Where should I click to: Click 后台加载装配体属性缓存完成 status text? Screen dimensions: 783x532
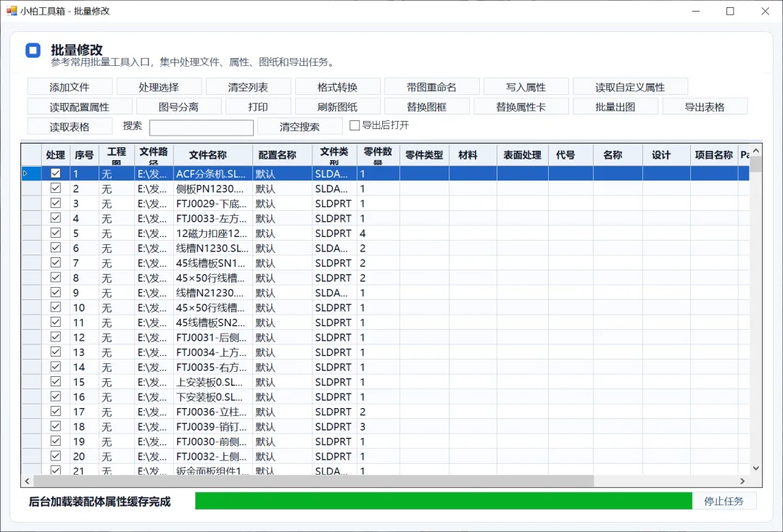point(100,502)
